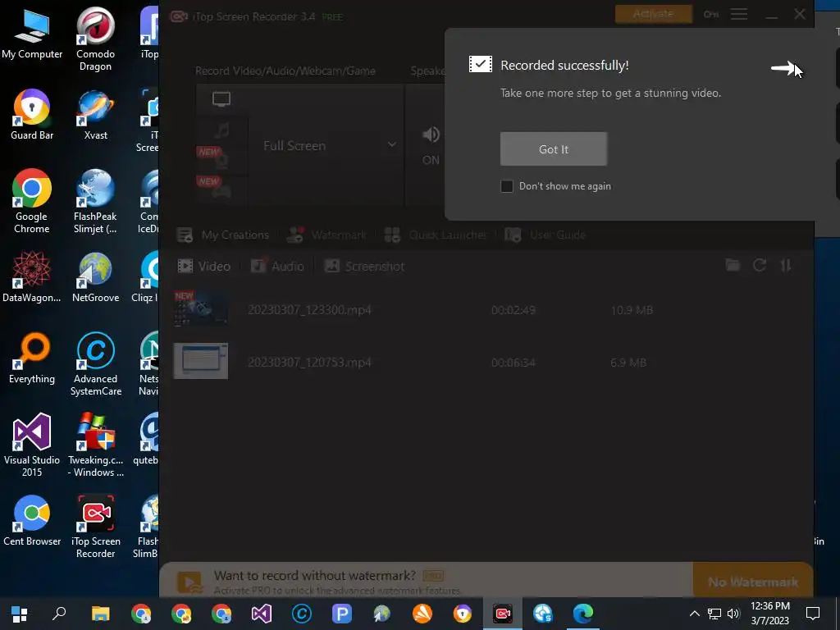Viewport: 840px width, 630px height.
Task: Toggle the speaker ON icon
Action: pyautogui.click(x=431, y=135)
